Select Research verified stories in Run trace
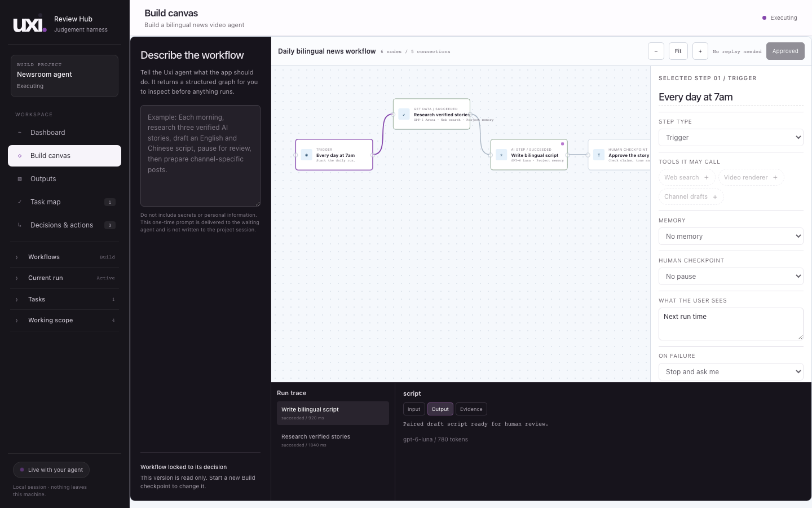812x508 pixels. click(x=333, y=440)
